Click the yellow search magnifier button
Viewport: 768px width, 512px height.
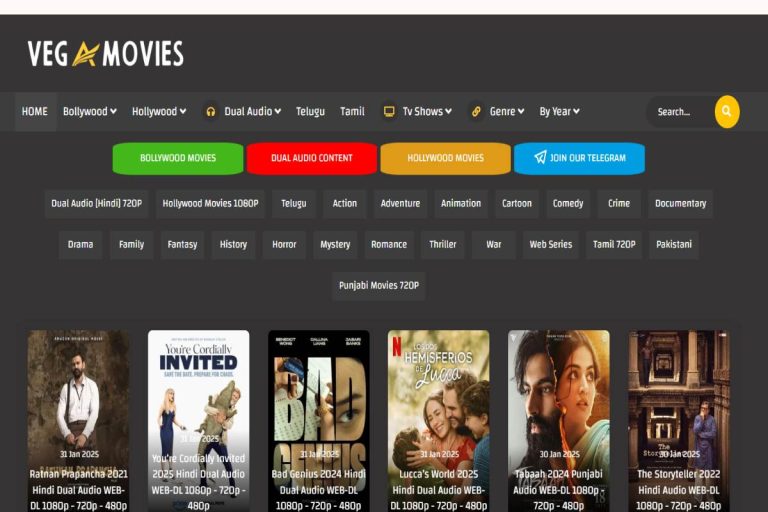(x=727, y=112)
